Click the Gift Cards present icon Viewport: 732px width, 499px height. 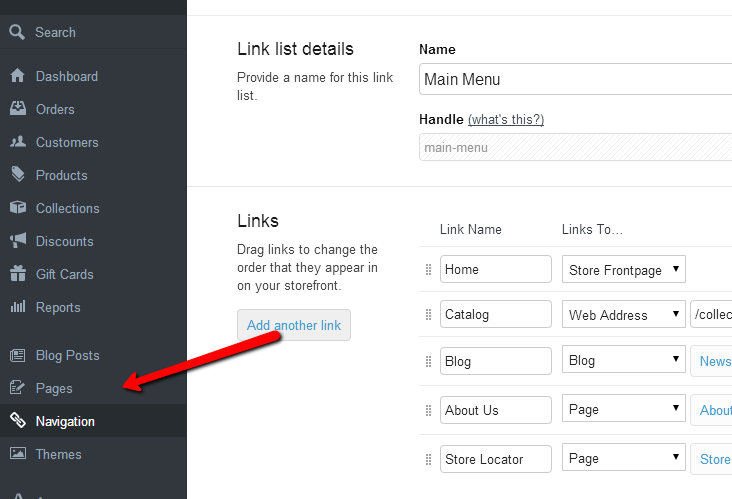[x=17, y=274]
